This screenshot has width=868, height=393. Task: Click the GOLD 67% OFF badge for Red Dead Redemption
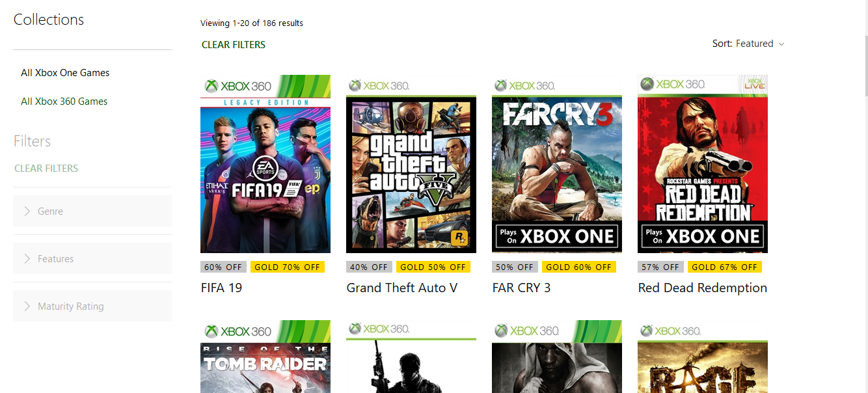725,267
